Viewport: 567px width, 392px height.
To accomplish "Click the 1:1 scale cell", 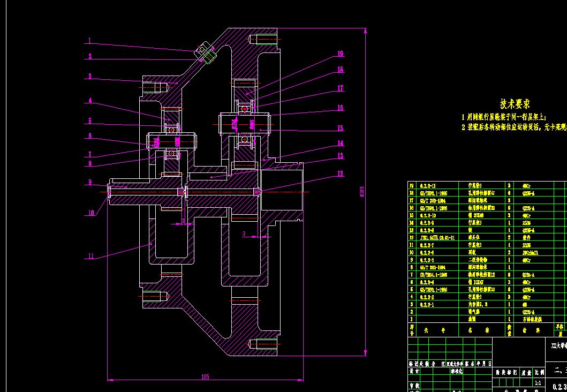I will tap(538, 383).
